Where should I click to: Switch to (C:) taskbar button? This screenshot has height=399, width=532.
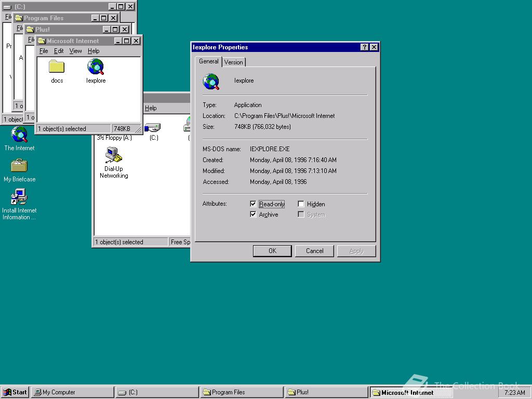(x=157, y=392)
